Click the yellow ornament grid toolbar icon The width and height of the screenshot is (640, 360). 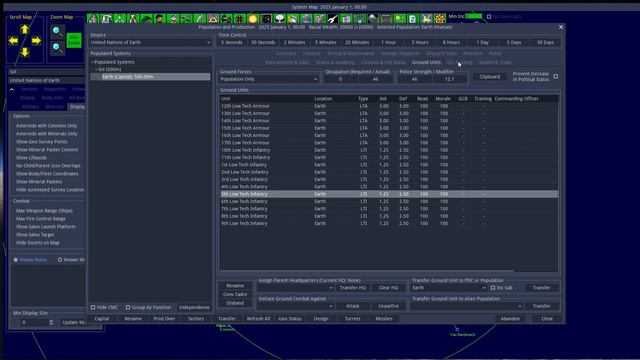(x=440, y=18)
